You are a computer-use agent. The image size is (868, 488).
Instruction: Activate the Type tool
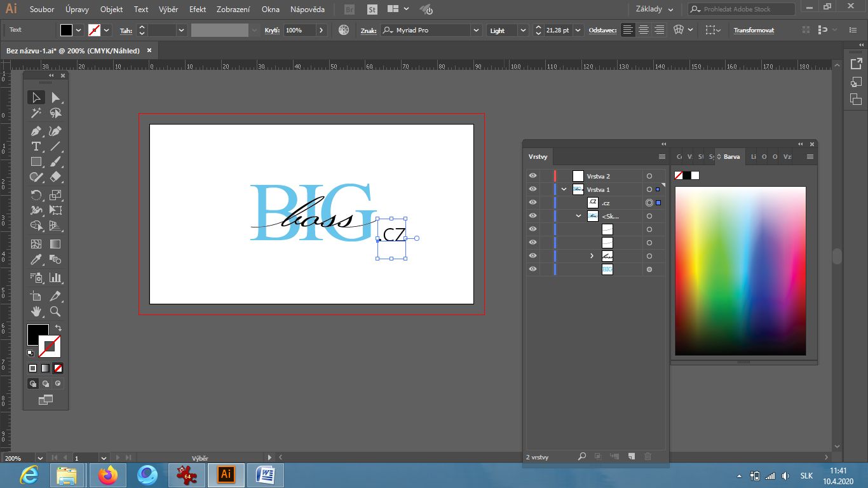click(x=36, y=146)
